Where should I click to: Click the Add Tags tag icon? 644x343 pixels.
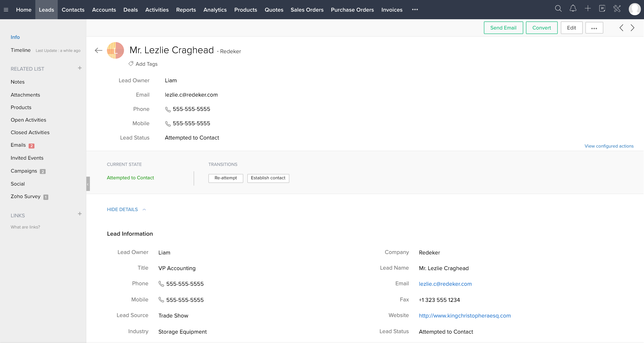coord(131,64)
